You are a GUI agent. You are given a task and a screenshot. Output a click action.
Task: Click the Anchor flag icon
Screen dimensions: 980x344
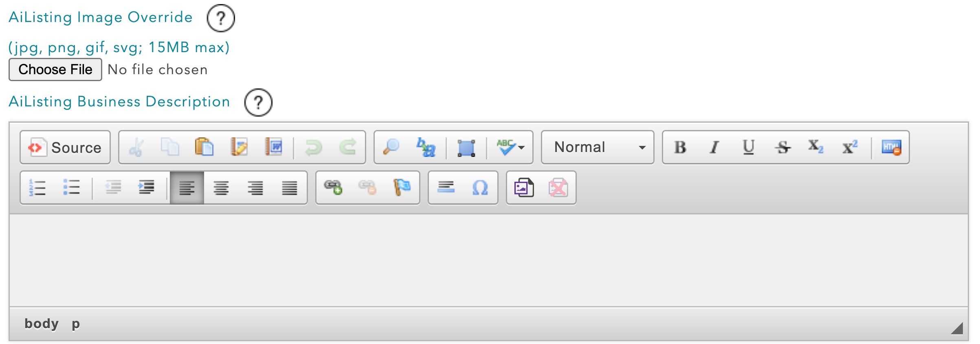[x=402, y=187]
